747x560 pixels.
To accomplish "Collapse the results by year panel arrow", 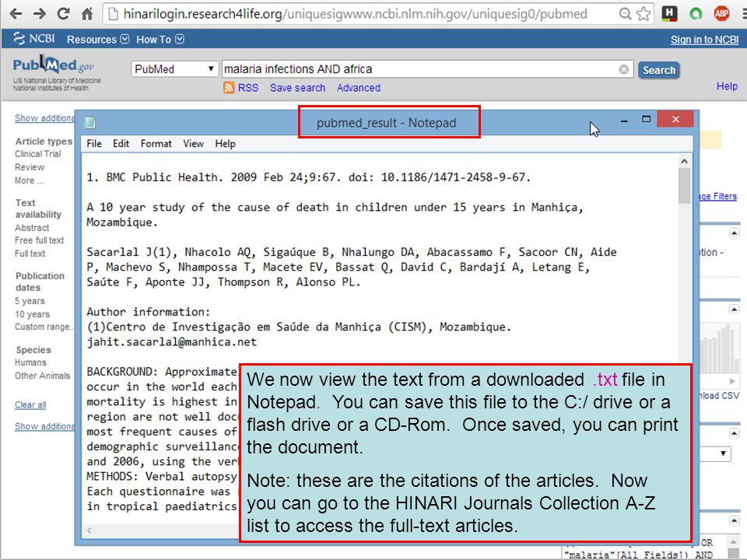I will click(x=734, y=310).
